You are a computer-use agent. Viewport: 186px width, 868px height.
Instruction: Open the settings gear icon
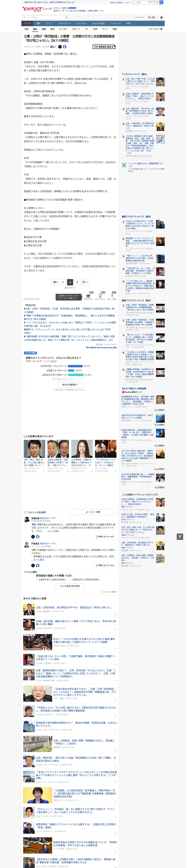click(x=161, y=18)
